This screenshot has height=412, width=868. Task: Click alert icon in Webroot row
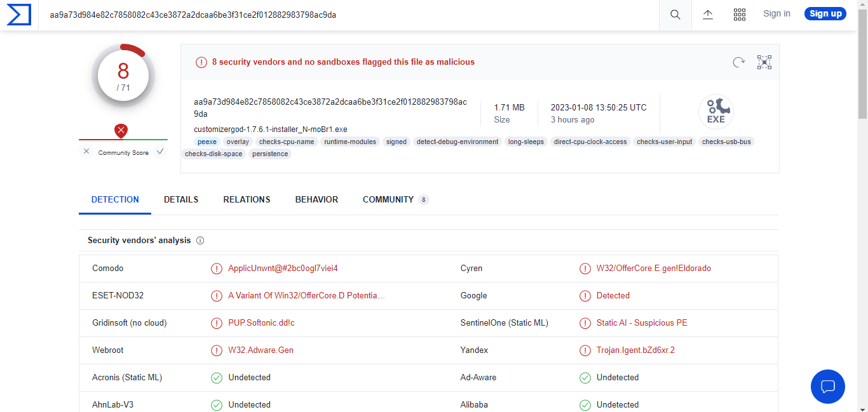click(x=217, y=350)
